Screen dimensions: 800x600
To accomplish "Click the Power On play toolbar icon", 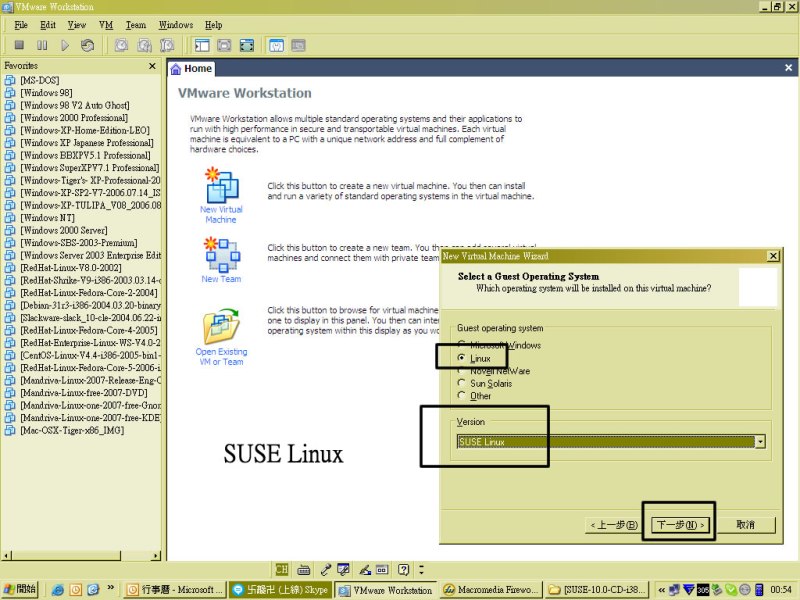I will 65,45.
